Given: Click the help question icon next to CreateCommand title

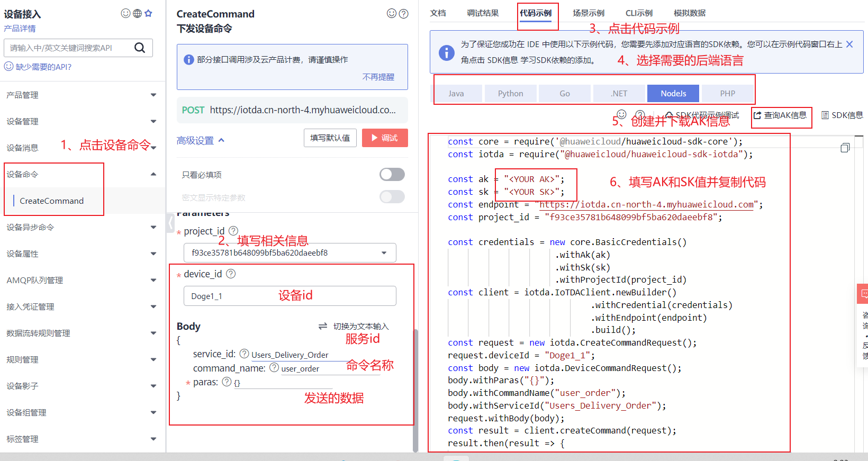Looking at the screenshot, I should coord(403,14).
